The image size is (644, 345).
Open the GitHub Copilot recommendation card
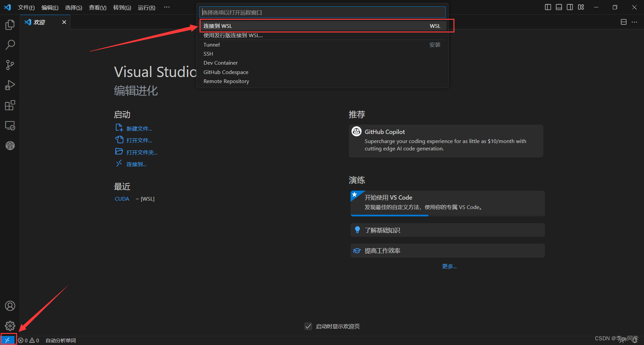tap(446, 141)
